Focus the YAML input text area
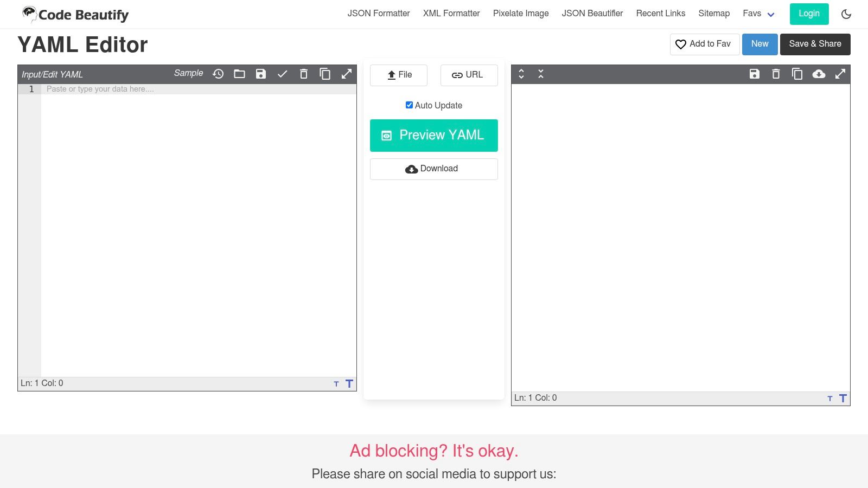Viewport: 868px width, 488px height. coord(199,230)
